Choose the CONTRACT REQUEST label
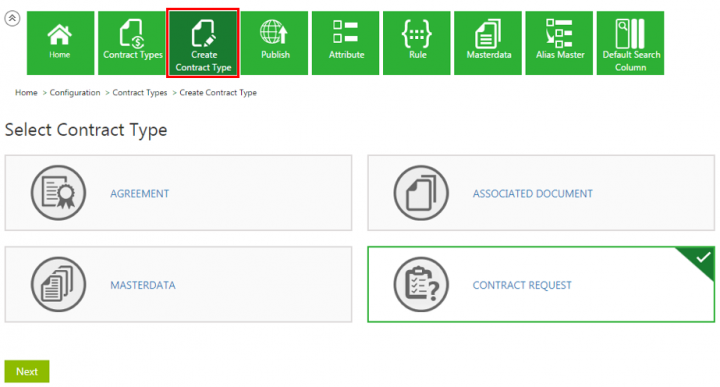Screen dimensions: 720x387 click(522, 285)
